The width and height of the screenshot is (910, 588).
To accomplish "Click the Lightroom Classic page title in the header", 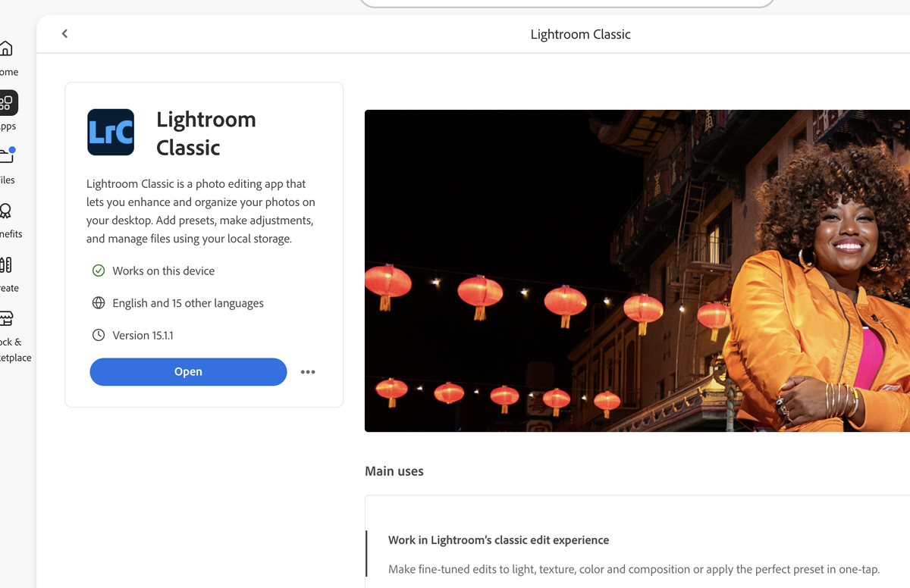I will (x=580, y=34).
